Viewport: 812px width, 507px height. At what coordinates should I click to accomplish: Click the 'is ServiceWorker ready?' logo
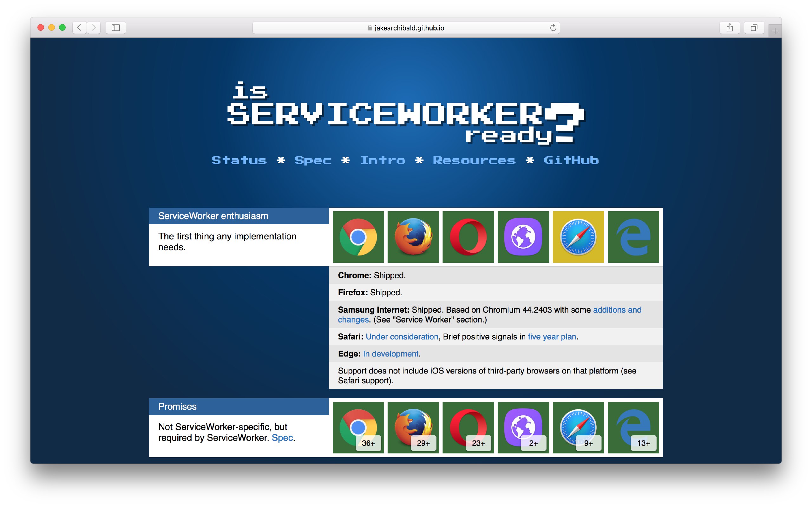(406, 113)
